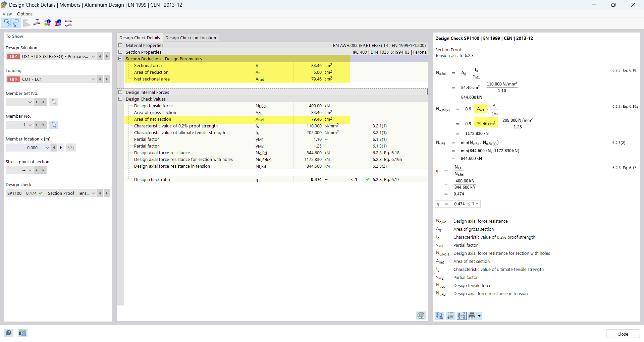Click the Member location x value field
This screenshot has width=644, height=342.
pos(25,148)
